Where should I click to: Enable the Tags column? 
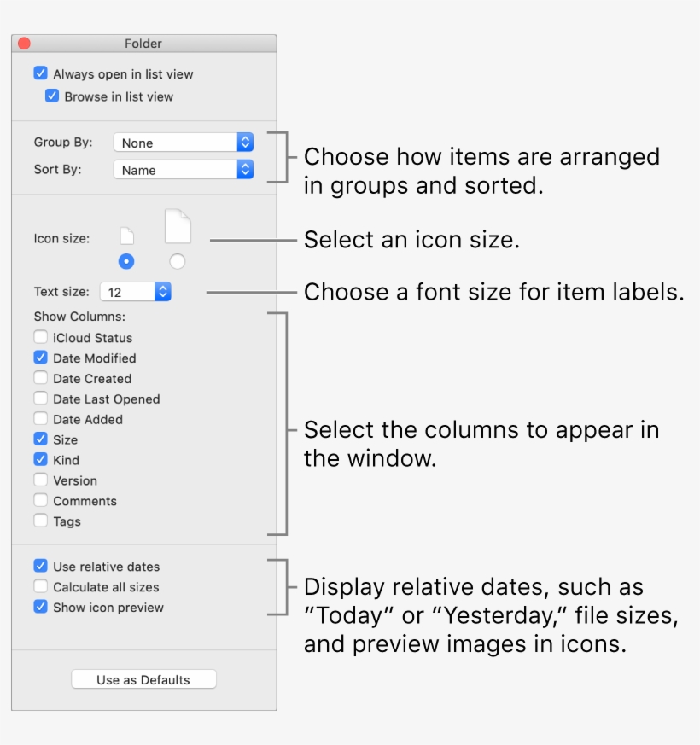[40, 521]
